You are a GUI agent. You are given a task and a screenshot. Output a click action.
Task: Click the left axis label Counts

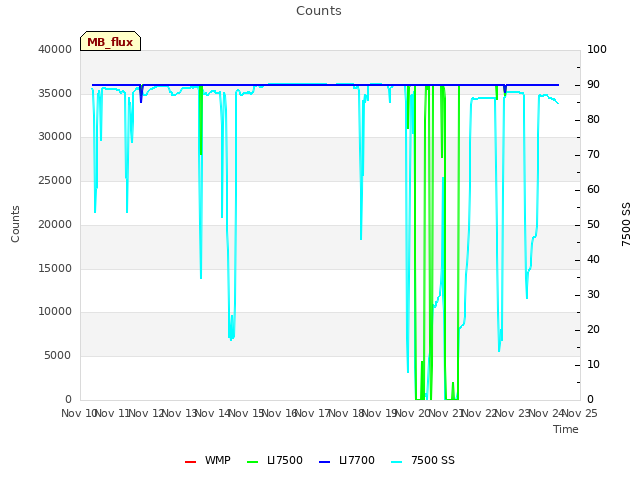[x=15, y=224]
